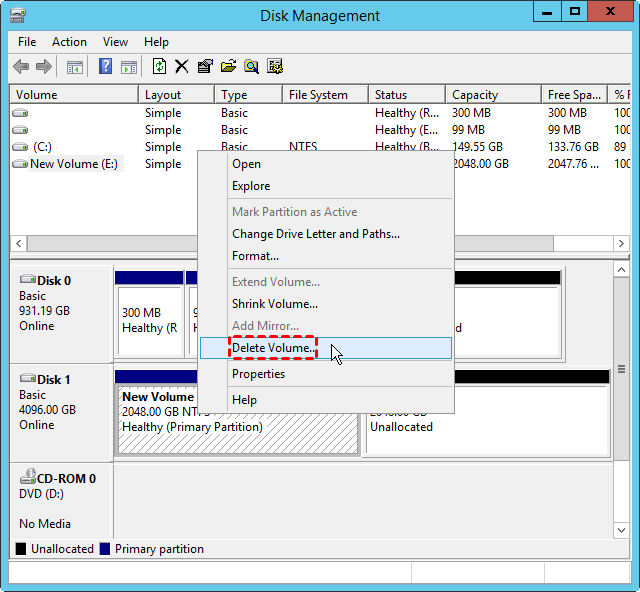Click the 133.76 GB free space cell
Screen dimensions: 640x592
(573, 147)
